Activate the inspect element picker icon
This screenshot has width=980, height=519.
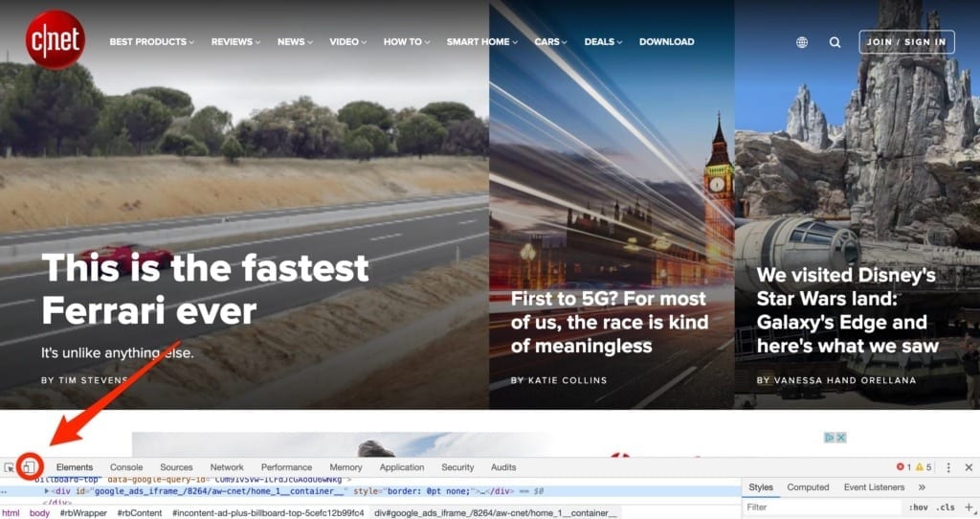click(x=9, y=467)
